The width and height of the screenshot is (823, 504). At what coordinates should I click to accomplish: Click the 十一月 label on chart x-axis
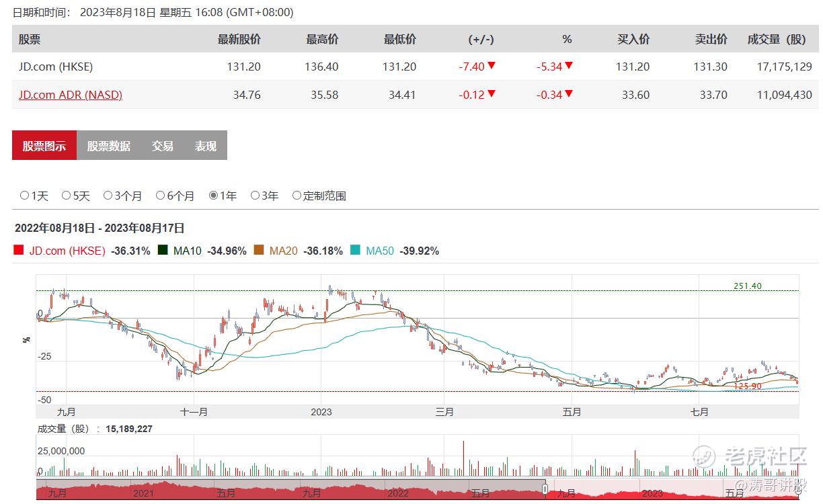click(194, 412)
